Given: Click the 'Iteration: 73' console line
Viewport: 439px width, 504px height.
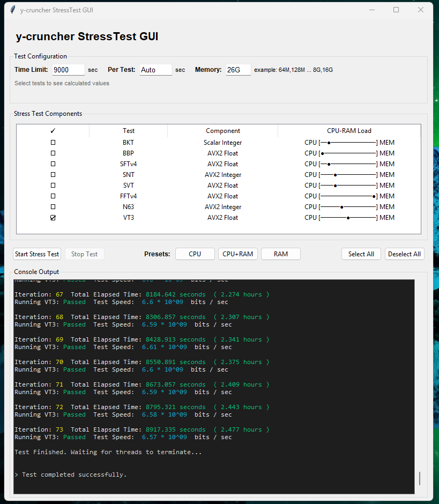Looking at the screenshot, I should (x=142, y=429).
